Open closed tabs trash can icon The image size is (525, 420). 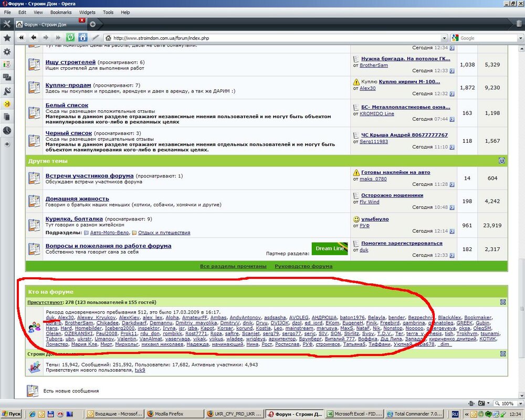point(519,24)
